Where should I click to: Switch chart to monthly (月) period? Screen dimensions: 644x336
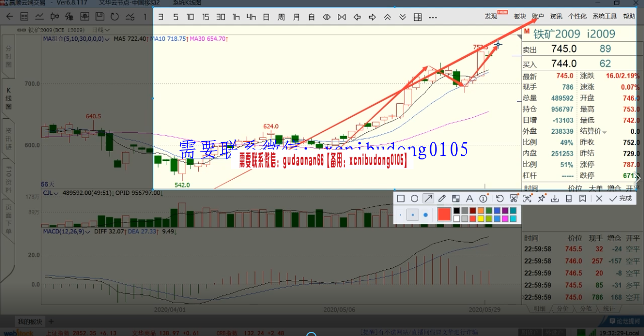point(297,17)
